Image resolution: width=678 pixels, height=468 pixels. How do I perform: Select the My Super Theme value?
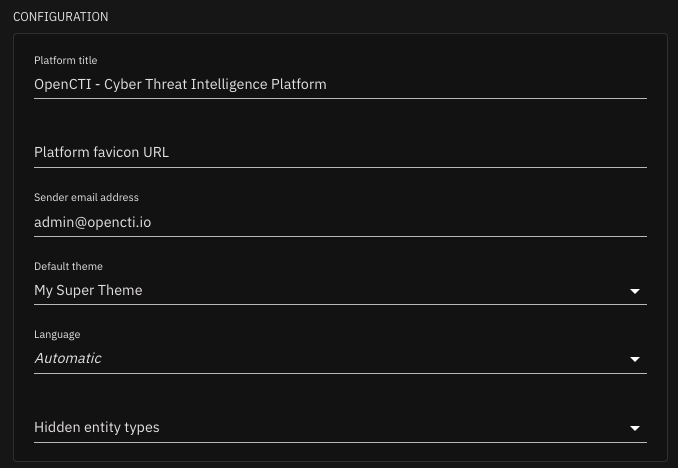pyautogui.click(x=88, y=290)
